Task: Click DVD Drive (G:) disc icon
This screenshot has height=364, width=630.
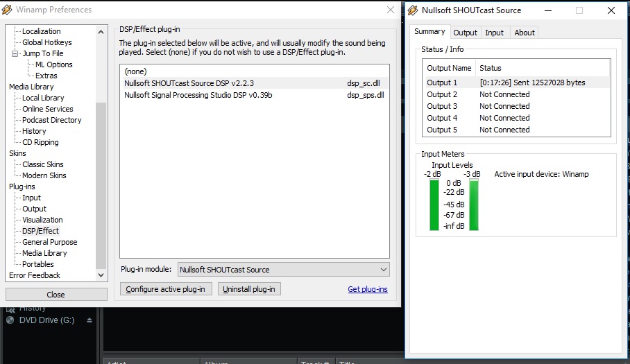Action: [10, 320]
